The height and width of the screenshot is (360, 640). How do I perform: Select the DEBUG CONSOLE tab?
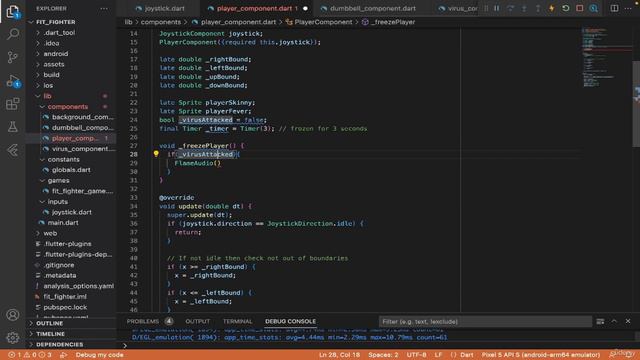click(x=290, y=322)
